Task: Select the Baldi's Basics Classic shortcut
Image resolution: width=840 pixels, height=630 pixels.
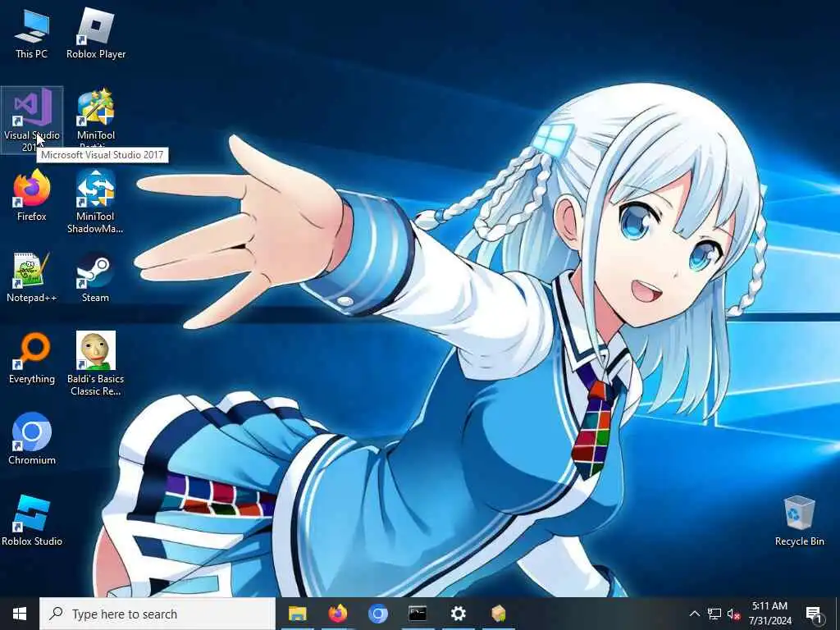Action: 95,363
